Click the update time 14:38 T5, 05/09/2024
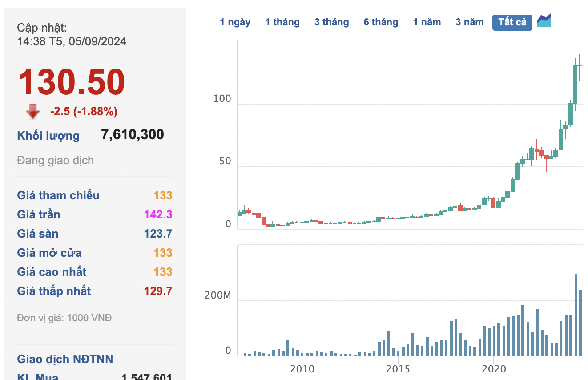 pyautogui.click(x=72, y=41)
